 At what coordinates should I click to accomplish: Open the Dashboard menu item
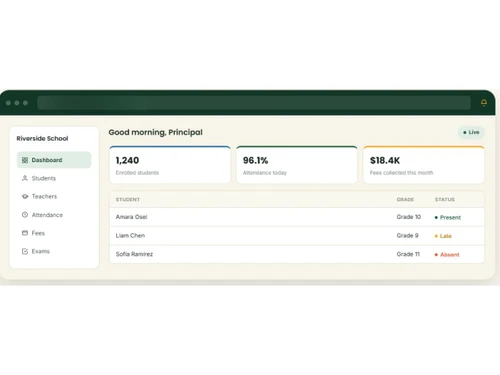[54, 160]
